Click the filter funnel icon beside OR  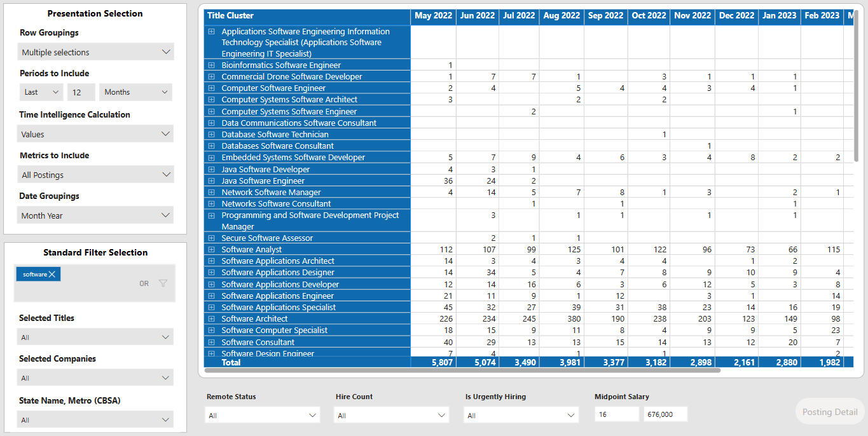(163, 283)
